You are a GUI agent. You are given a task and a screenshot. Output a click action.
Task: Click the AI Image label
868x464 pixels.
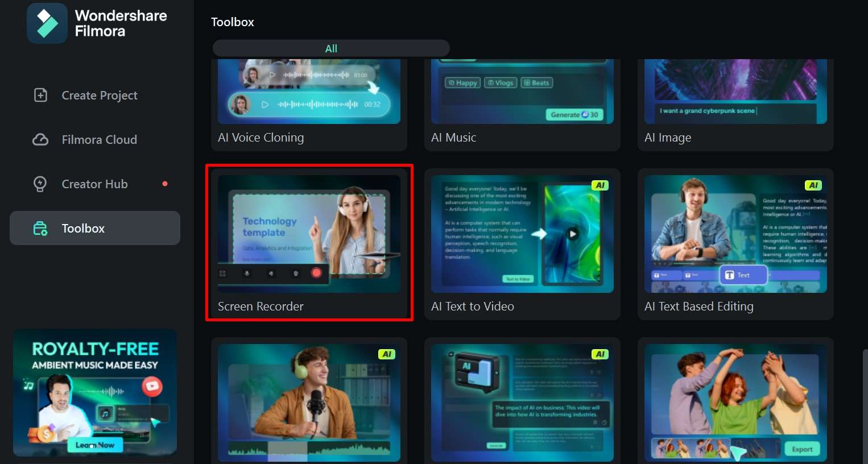668,138
